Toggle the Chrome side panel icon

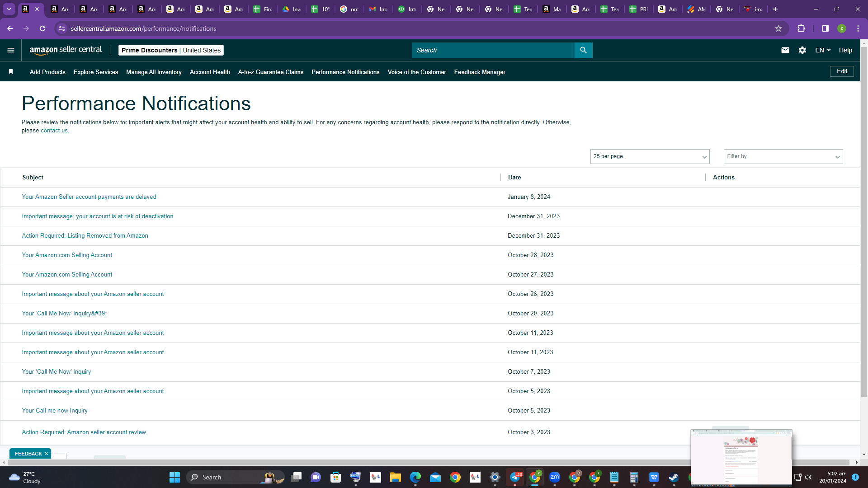(x=826, y=28)
